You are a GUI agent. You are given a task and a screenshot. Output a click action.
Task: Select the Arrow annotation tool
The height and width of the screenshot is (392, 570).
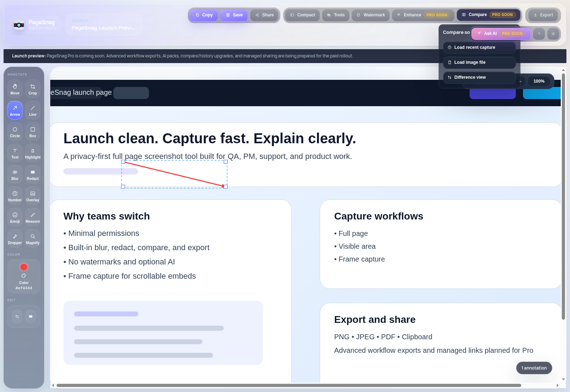[15, 110]
